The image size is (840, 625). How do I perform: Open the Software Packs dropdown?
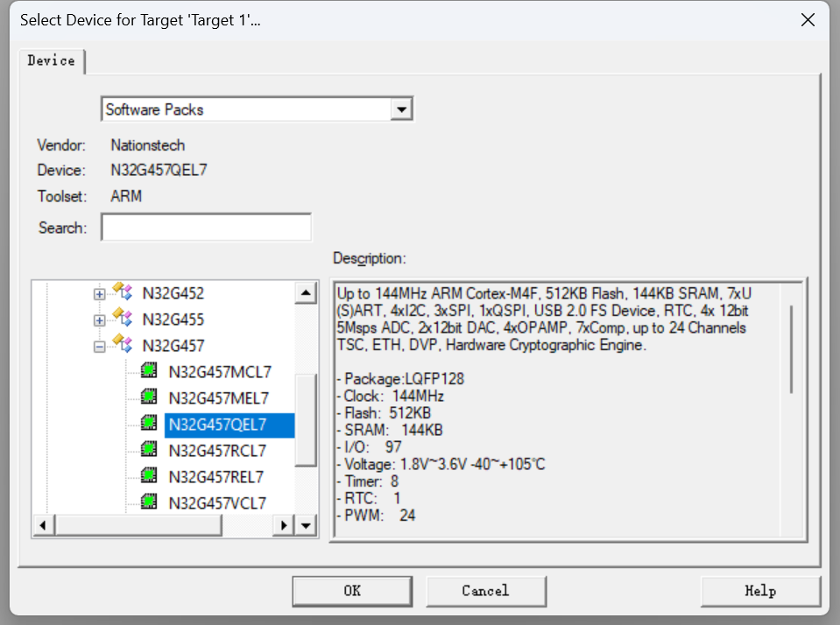click(402, 109)
